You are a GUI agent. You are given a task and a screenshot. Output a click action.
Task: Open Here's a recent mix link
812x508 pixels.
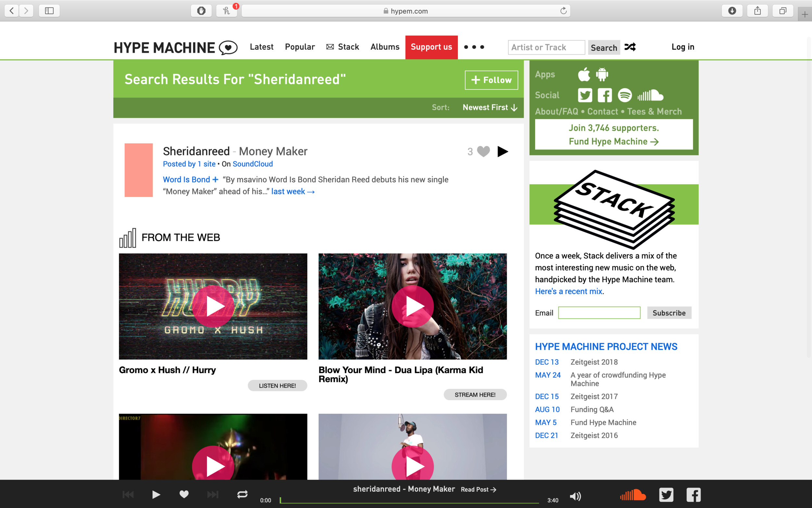569,291
